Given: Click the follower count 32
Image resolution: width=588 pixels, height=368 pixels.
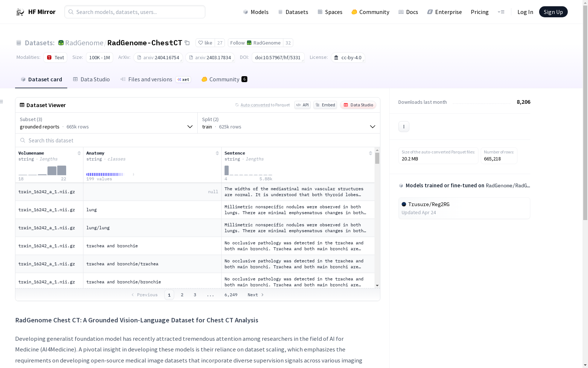Looking at the screenshot, I should pyautogui.click(x=288, y=43).
